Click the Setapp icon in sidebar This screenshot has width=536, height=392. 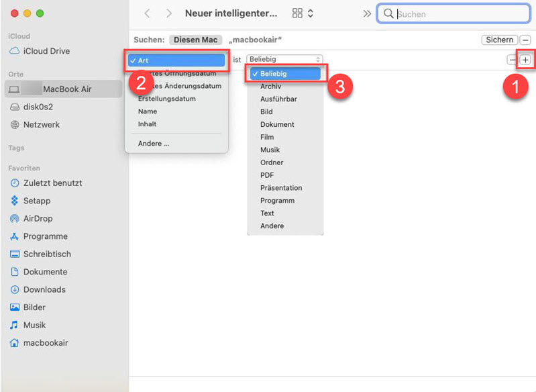click(x=15, y=201)
